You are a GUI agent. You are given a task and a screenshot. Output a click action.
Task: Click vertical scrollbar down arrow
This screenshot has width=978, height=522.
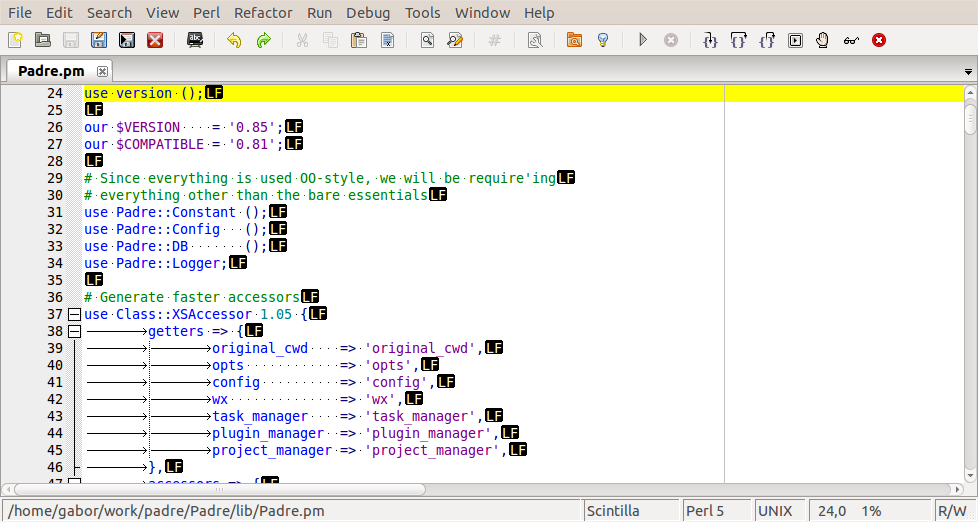[x=970, y=476]
